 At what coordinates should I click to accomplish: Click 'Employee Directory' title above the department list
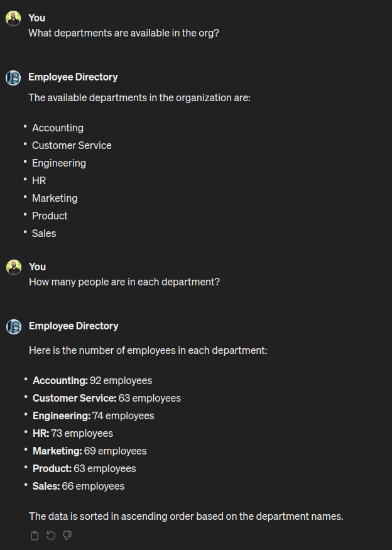[x=73, y=77]
